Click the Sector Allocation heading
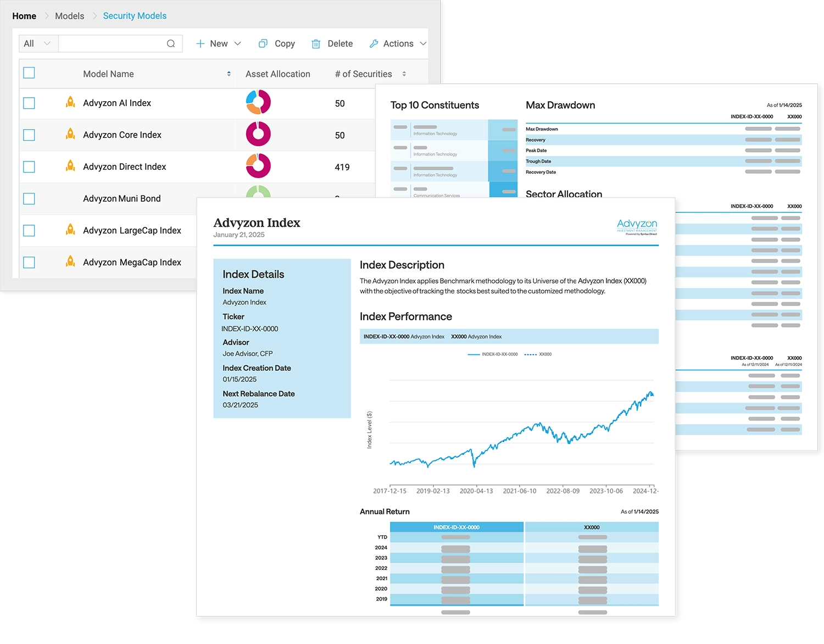824x644 pixels. 564,194
